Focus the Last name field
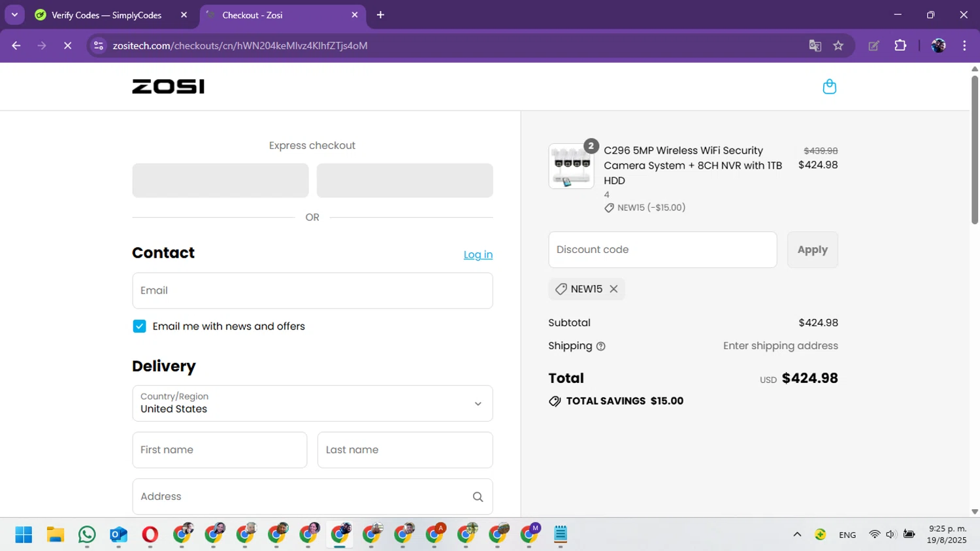This screenshot has height=551, width=980. (405, 450)
